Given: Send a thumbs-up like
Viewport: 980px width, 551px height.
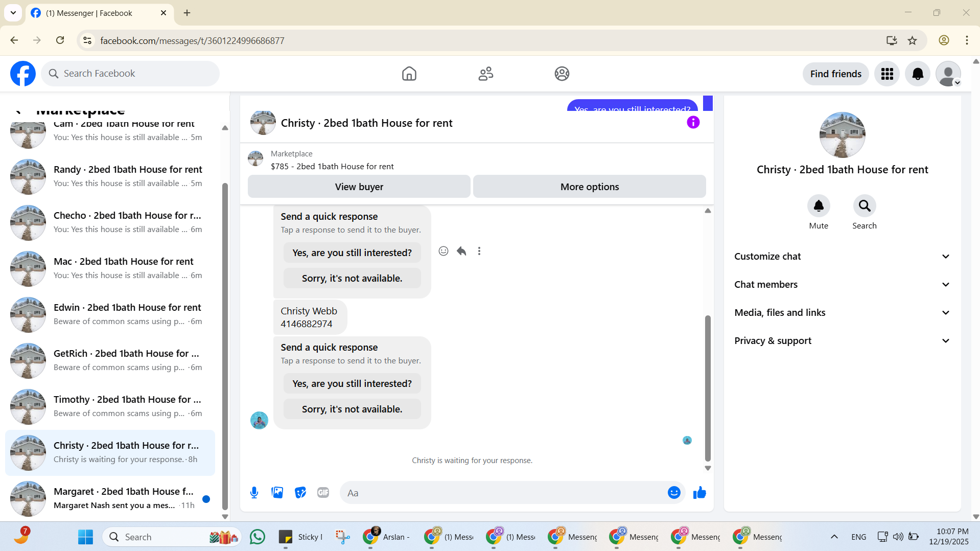Looking at the screenshot, I should [699, 493].
